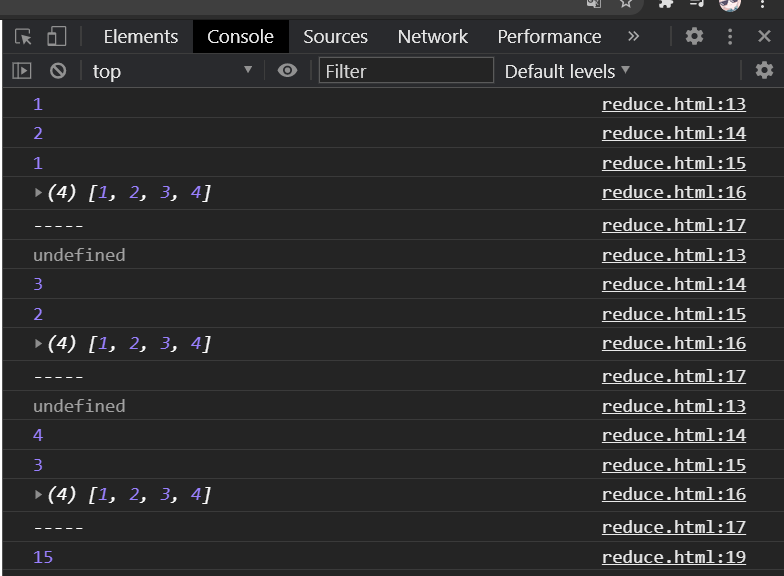The height and width of the screenshot is (576, 784).
Task: Open the browser extensions puzzle icon
Action: pyautogui.click(x=666, y=4)
